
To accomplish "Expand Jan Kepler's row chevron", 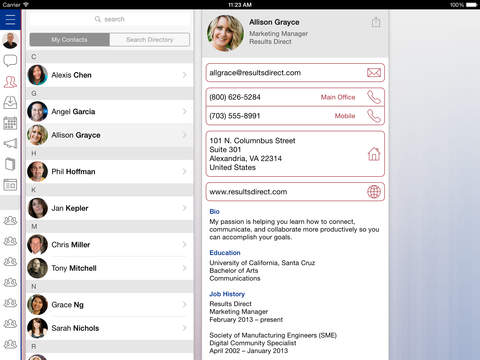I will click(x=184, y=208).
